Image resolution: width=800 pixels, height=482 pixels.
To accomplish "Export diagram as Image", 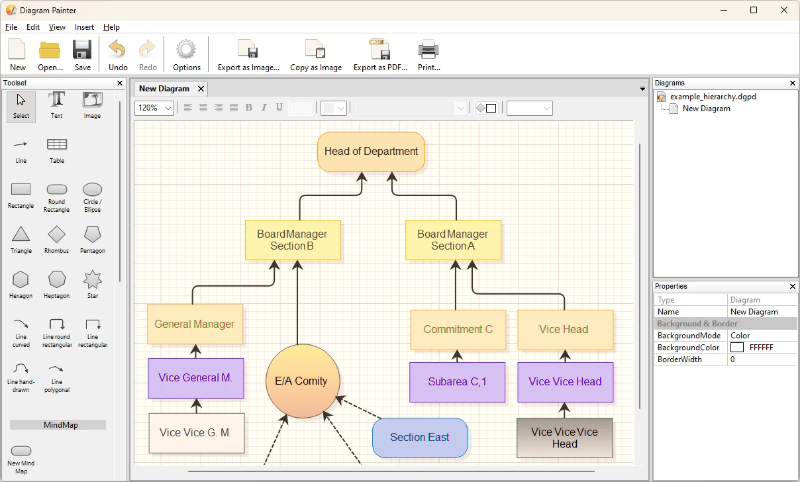I will click(x=248, y=55).
